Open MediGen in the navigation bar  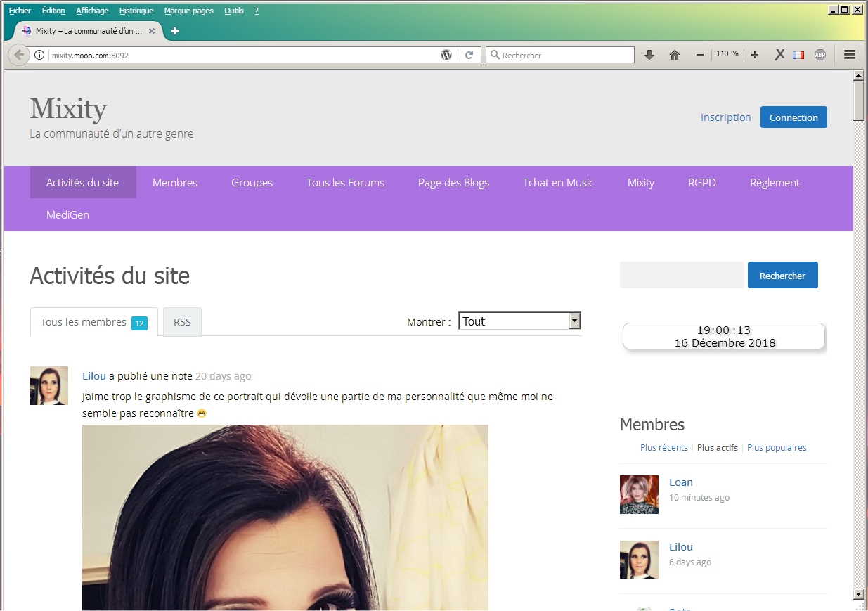coord(68,214)
